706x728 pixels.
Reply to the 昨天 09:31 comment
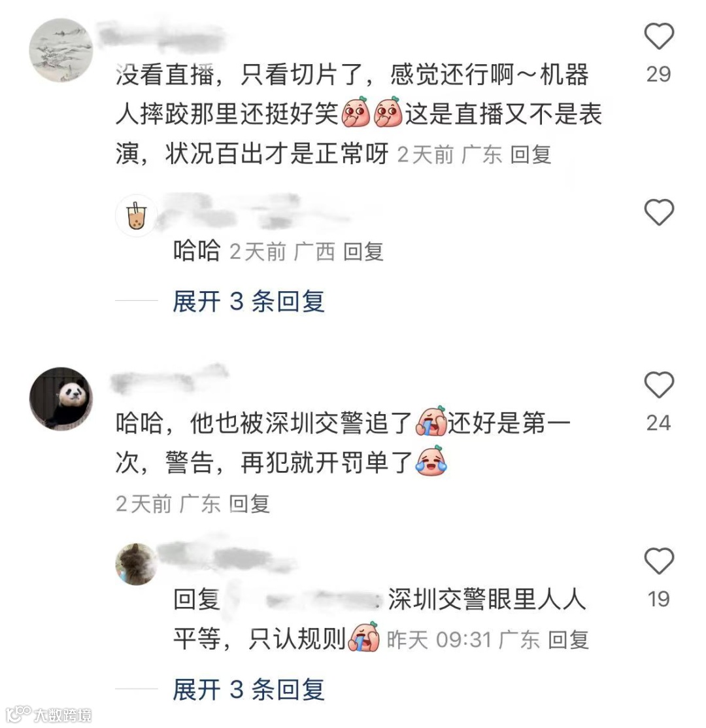569,640
